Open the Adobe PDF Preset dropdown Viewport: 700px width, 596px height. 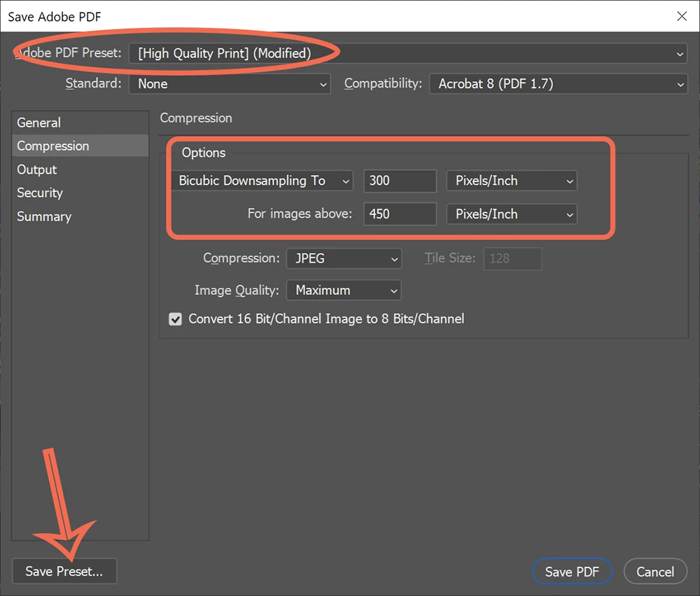pyautogui.click(x=407, y=54)
